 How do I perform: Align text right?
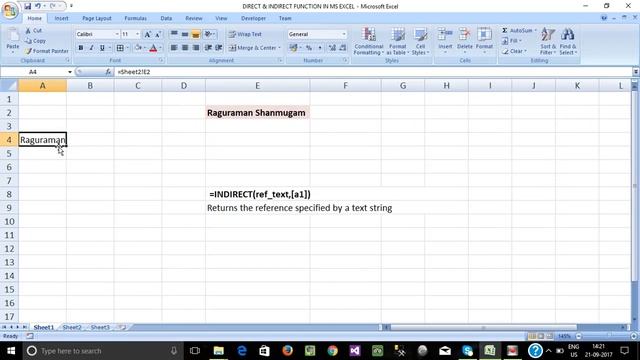pyautogui.click(x=196, y=48)
